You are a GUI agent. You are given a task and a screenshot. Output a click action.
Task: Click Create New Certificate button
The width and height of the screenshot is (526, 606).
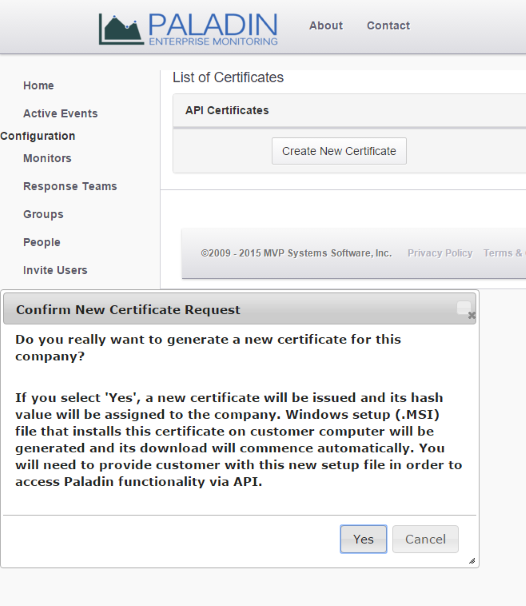[x=339, y=151]
